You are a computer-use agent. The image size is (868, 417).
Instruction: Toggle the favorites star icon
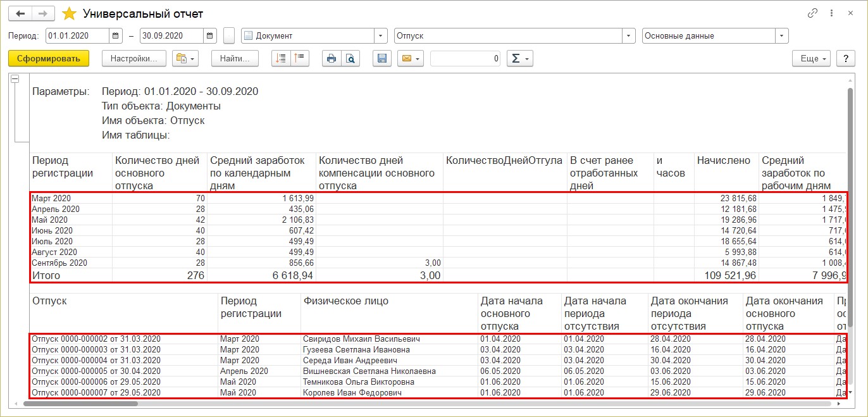[x=69, y=14]
